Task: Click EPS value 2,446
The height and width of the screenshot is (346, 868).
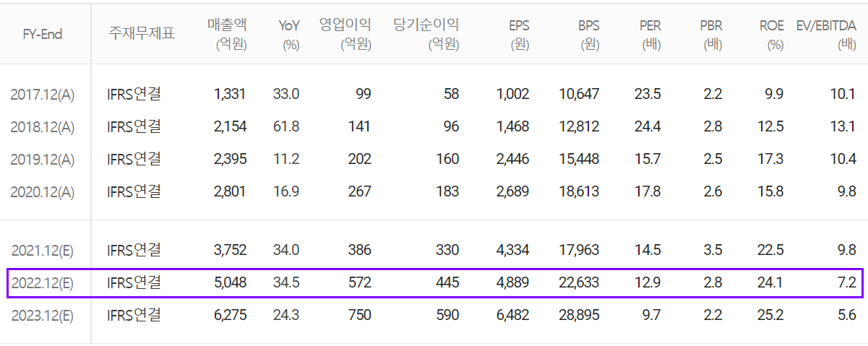Action: 512,159
